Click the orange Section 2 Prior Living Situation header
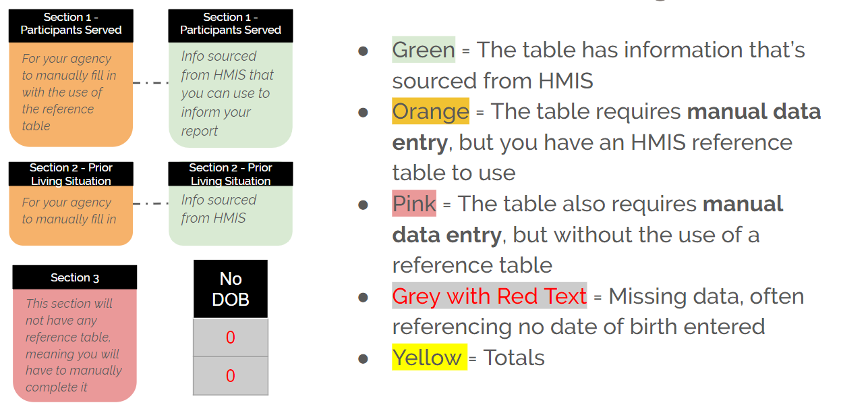 tap(71, 174)
